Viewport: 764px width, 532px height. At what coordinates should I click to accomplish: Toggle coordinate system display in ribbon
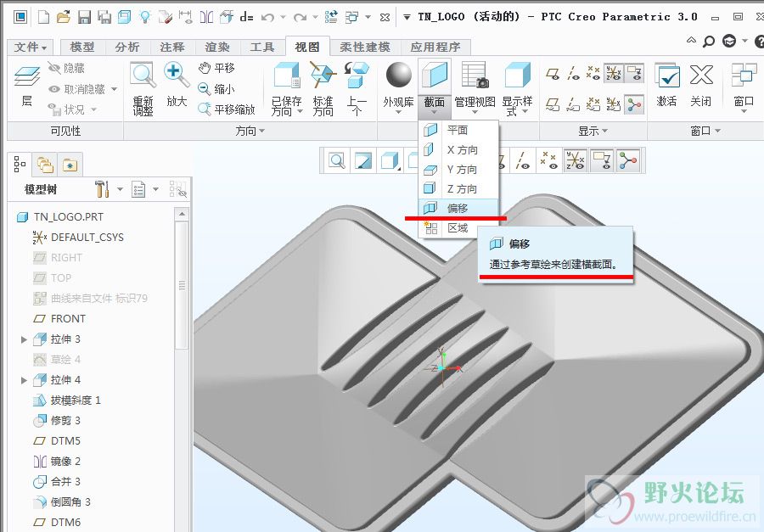coord(614,74)
